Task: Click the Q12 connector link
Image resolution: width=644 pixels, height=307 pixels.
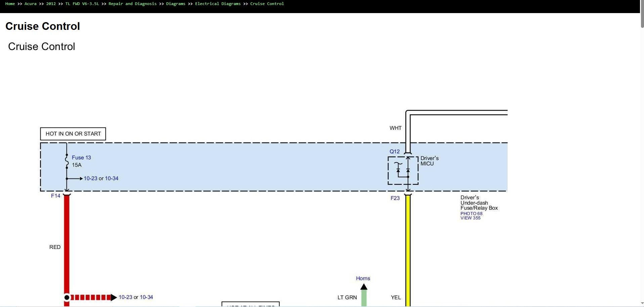Action: pos(395,151)
